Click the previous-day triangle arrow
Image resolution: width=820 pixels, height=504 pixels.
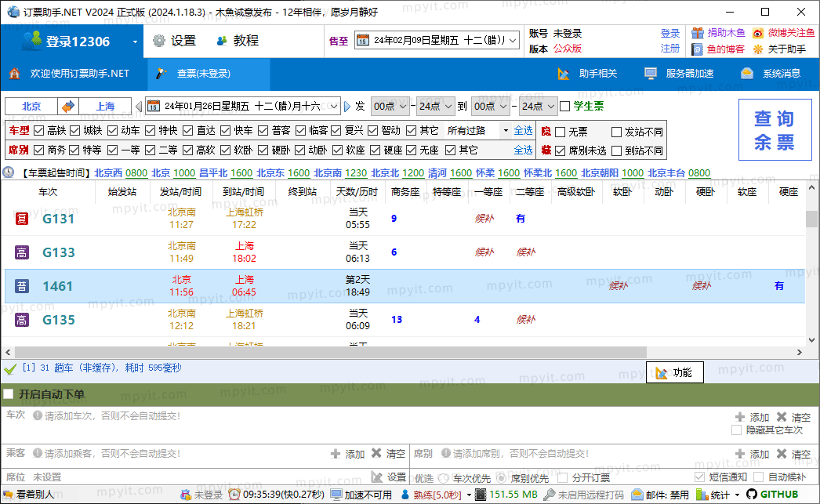(139, 107)
